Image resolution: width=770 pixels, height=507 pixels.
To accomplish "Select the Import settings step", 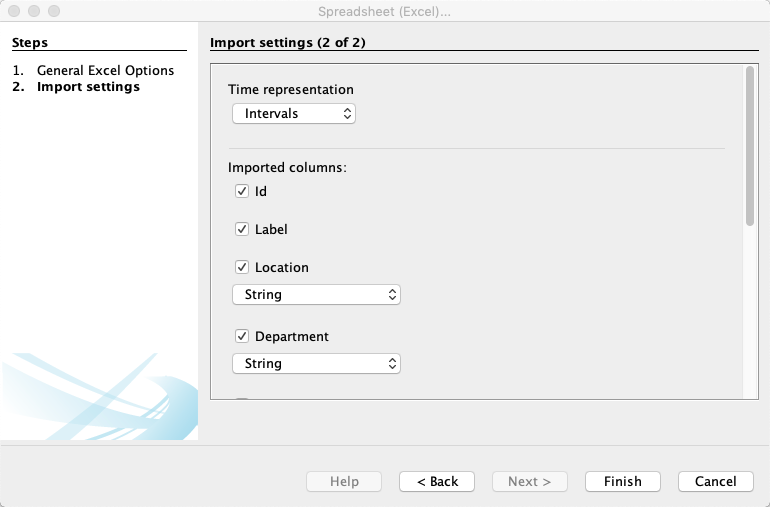I will tap(88, 86).
